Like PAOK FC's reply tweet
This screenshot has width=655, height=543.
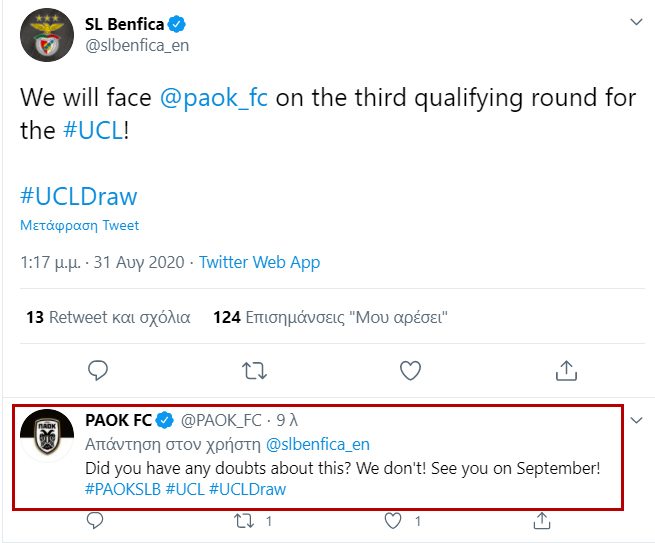[393, 520]
